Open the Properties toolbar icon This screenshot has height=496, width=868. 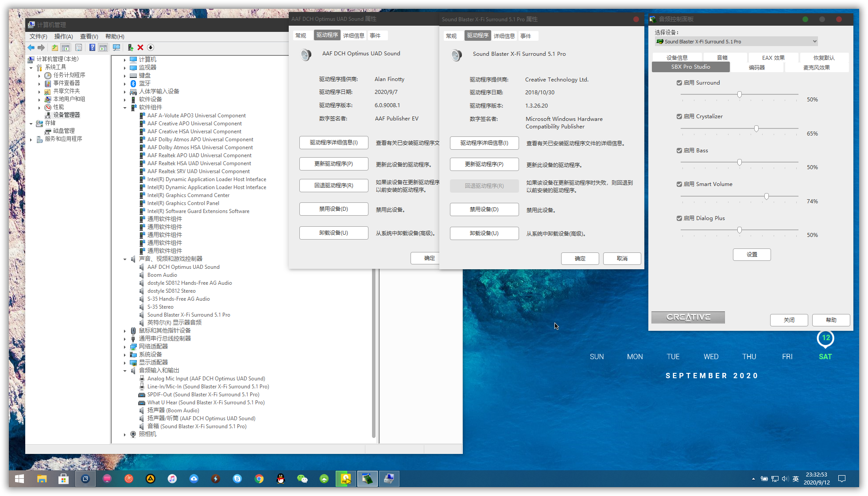coord(78,47)
